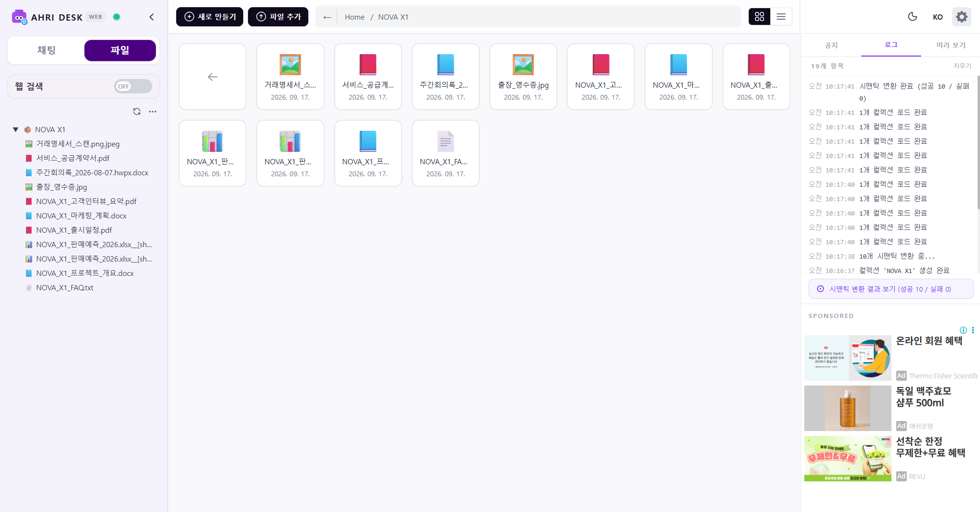Screen dimensions: 980x512
Task: Select 주간회의록_2026-08-07.hwpx.docx in tree
Action: (x=92, y=172)
